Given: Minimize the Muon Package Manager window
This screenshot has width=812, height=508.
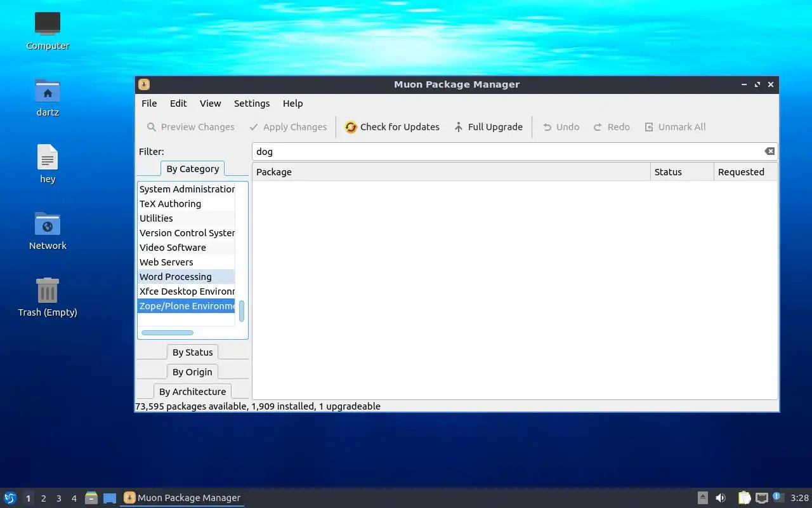Looking at the screenshot, I should (x=744, y=84).
